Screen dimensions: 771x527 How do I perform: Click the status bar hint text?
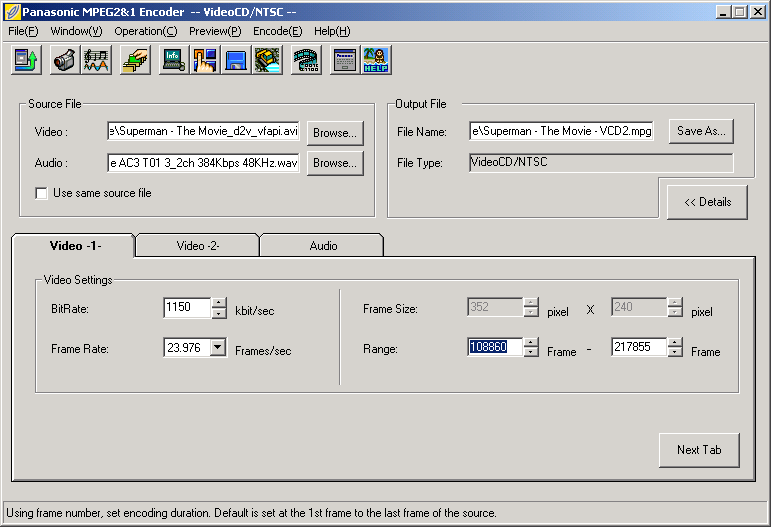tap(251, 513)
